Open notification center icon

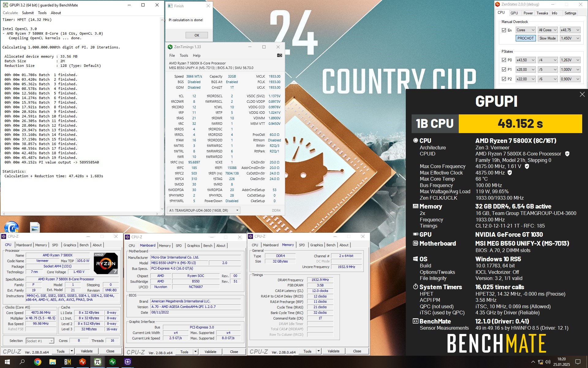[x=578, y=362]
